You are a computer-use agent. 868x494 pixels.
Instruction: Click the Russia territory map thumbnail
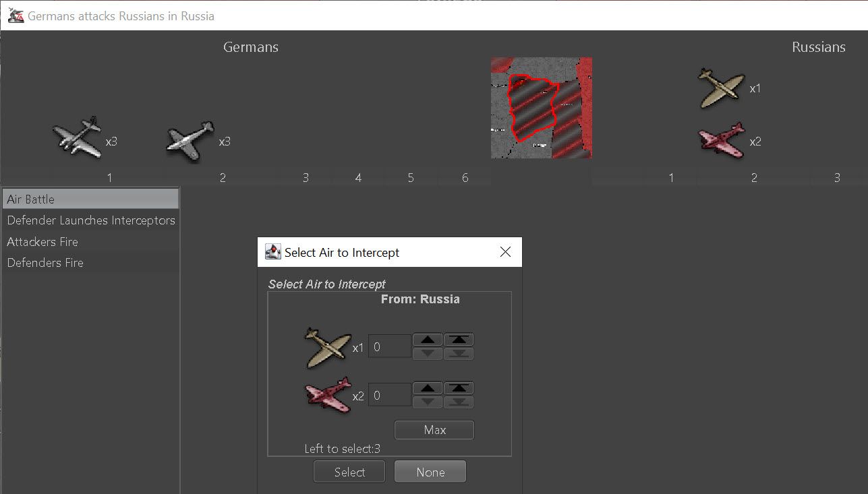pos(541,108)
